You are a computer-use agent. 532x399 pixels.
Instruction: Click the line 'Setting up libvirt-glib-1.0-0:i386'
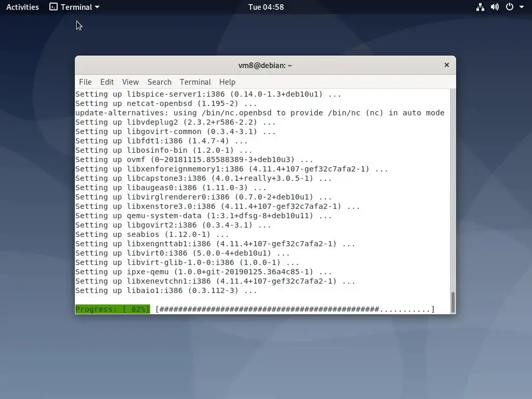(x=187, y=262)
